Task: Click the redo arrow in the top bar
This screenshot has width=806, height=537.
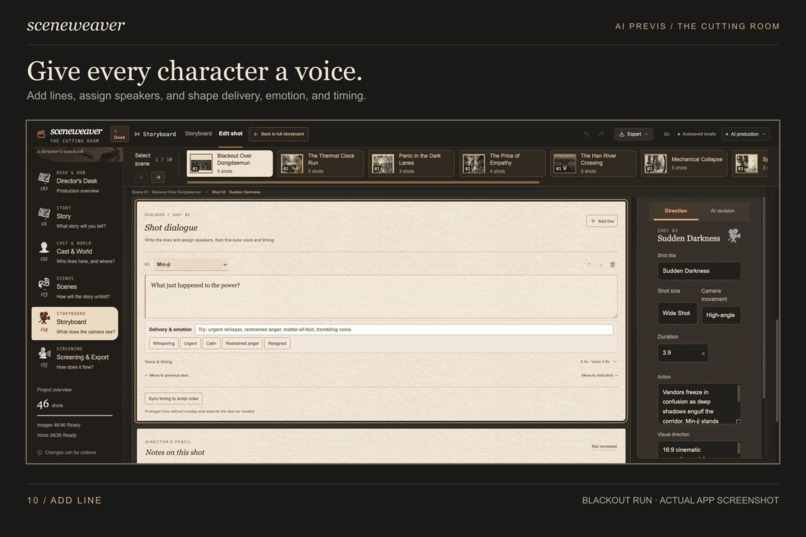Action: pyautogui.click(x=600, y=134)
